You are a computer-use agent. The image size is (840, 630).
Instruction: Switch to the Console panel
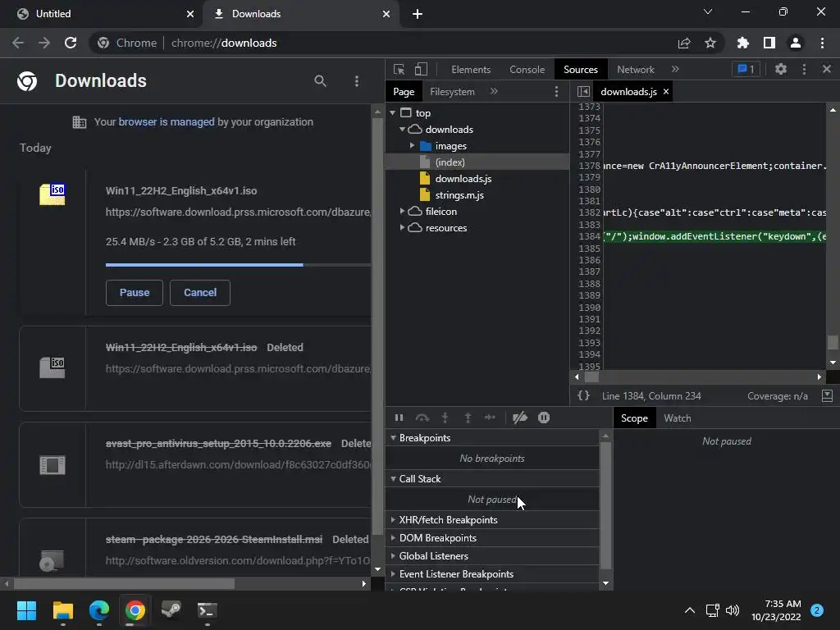[x=527, y=70]
